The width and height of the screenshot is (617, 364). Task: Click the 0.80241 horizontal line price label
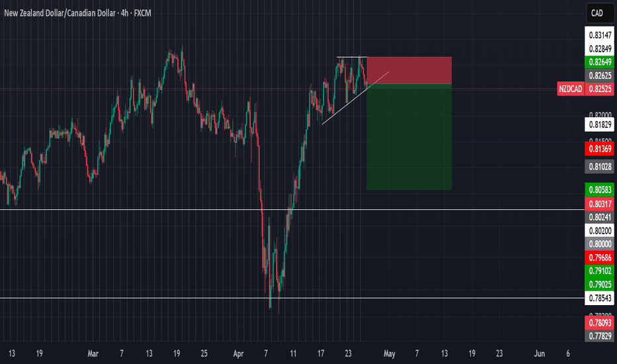(x=600, y=217)
